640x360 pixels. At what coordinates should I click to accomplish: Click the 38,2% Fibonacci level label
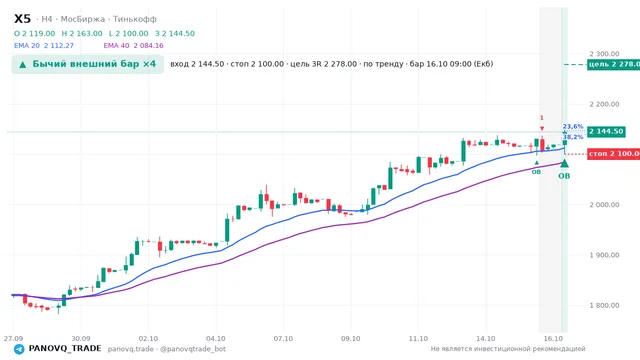click(573, 137)
